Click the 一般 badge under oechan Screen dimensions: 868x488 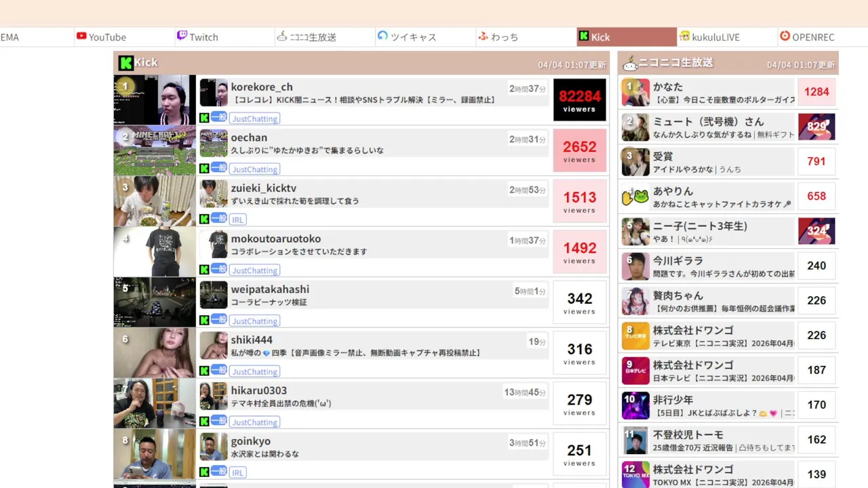(218, 167)
